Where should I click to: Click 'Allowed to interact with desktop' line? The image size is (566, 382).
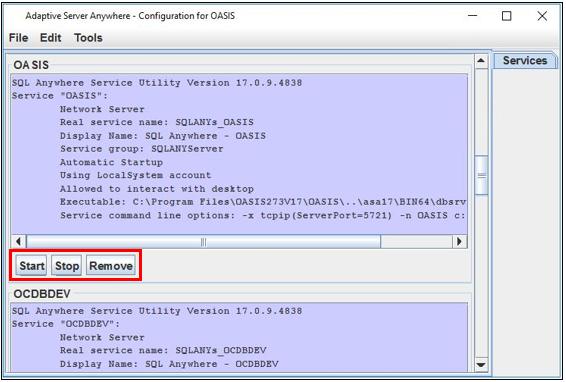click(x=157, y=188)
